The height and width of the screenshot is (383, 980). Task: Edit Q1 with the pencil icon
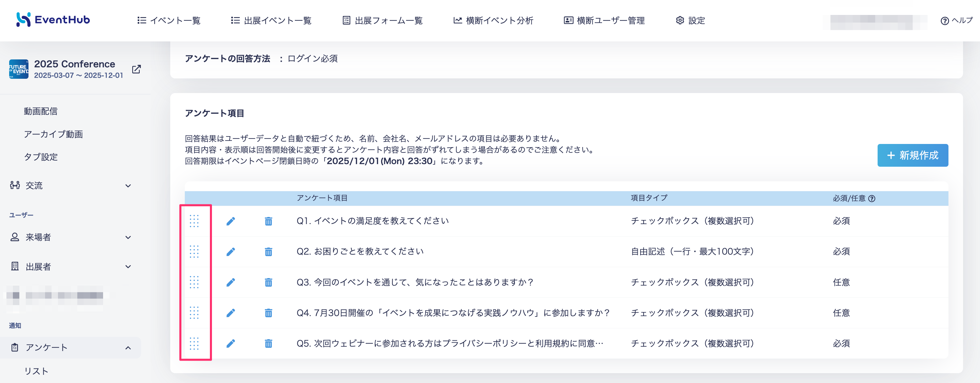(x=231, y=221)
